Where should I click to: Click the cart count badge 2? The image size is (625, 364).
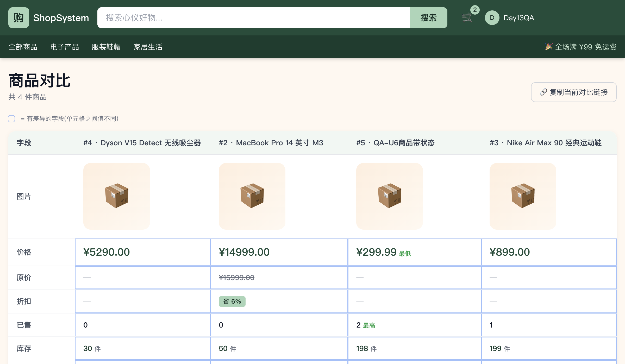pos(475,10)
